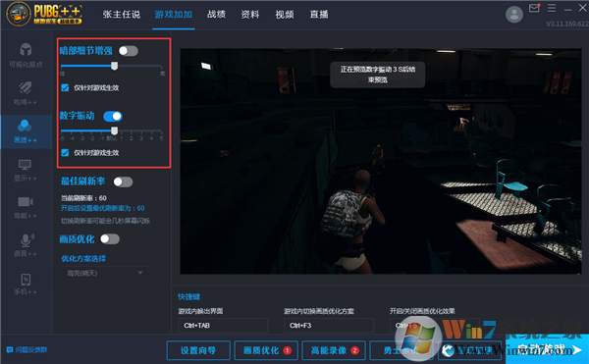
Task: Click the 游戏内切换画质优化方案 label
Action: coord(319,311)
